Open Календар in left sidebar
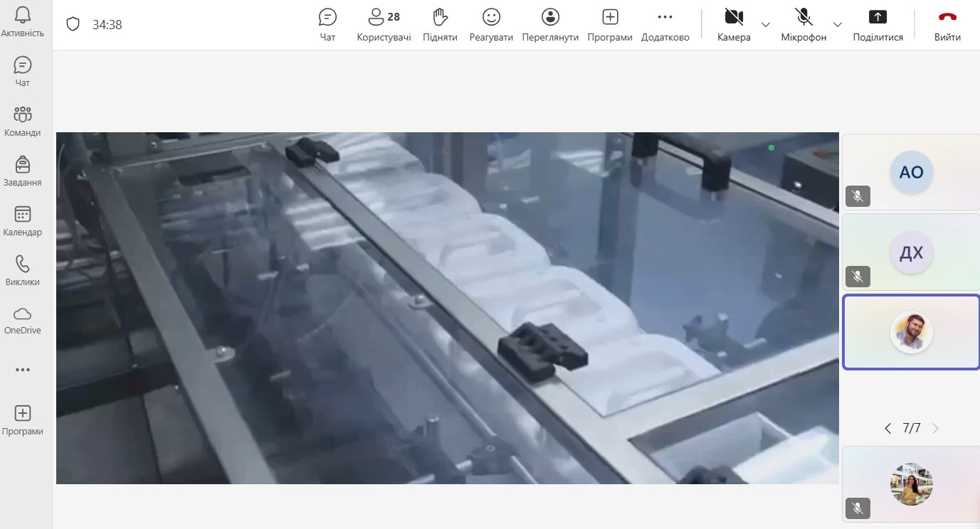The image size is (980, 529). point(23,221)
